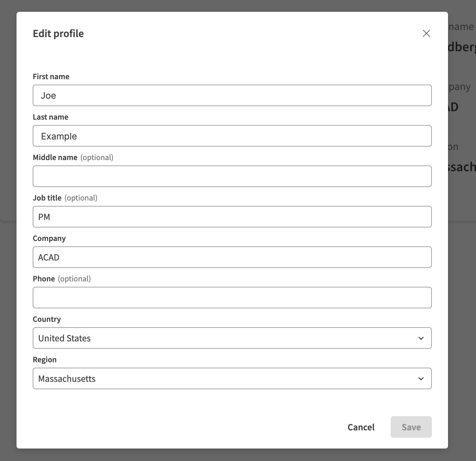The width and height of the screenshot is (476, 461).
Task: Click the Company field containing ACAD
Action: click(x=232, y=257)
